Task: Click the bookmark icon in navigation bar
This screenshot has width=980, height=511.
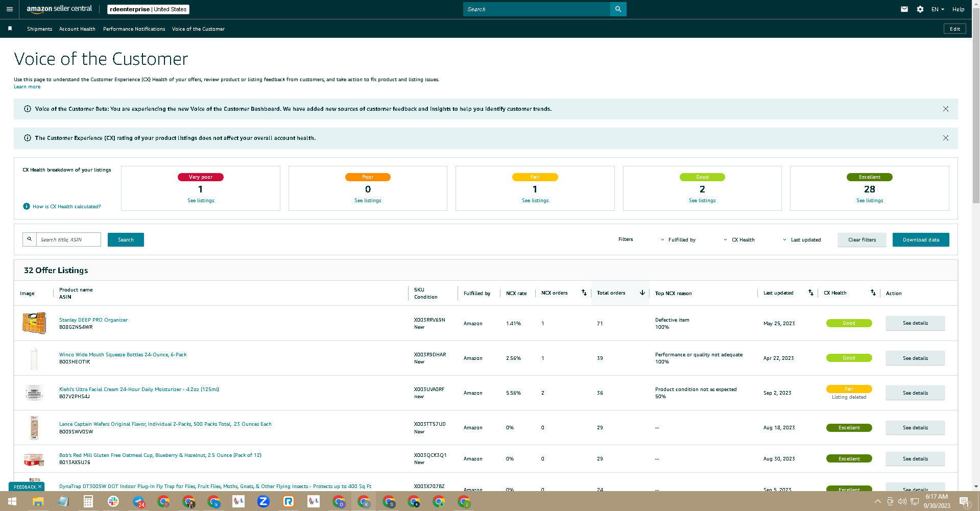Action: click(10, 29)
